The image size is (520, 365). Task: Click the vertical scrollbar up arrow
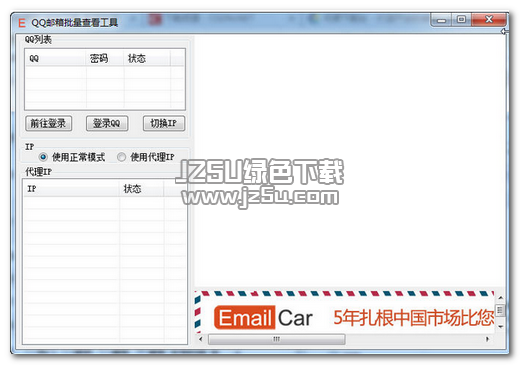pos(500,297)
